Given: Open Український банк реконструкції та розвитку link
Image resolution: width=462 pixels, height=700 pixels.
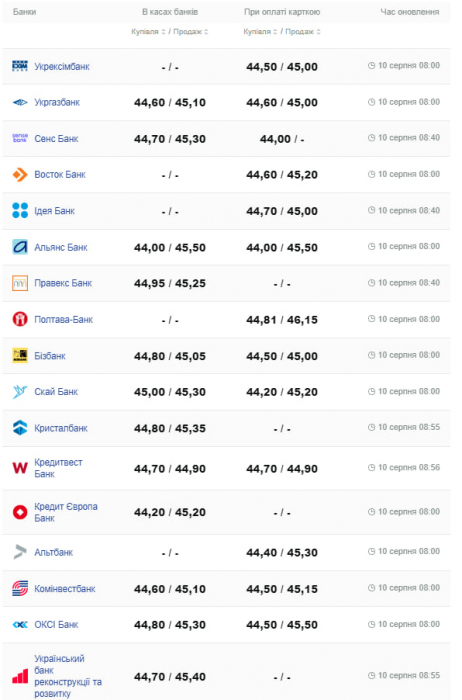Looking at the screenshot, I should tap(68, 676).
